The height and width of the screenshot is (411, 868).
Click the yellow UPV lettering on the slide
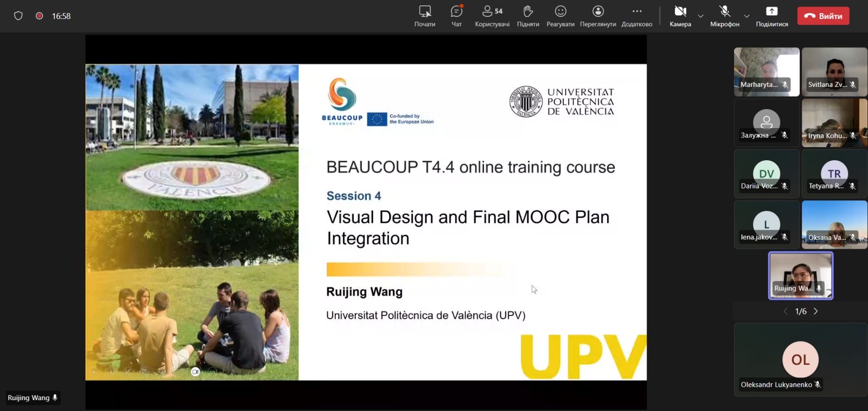[583, 356]
